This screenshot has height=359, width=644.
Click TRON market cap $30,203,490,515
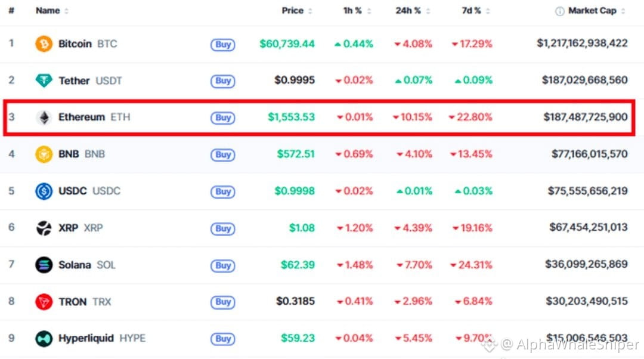587,301
